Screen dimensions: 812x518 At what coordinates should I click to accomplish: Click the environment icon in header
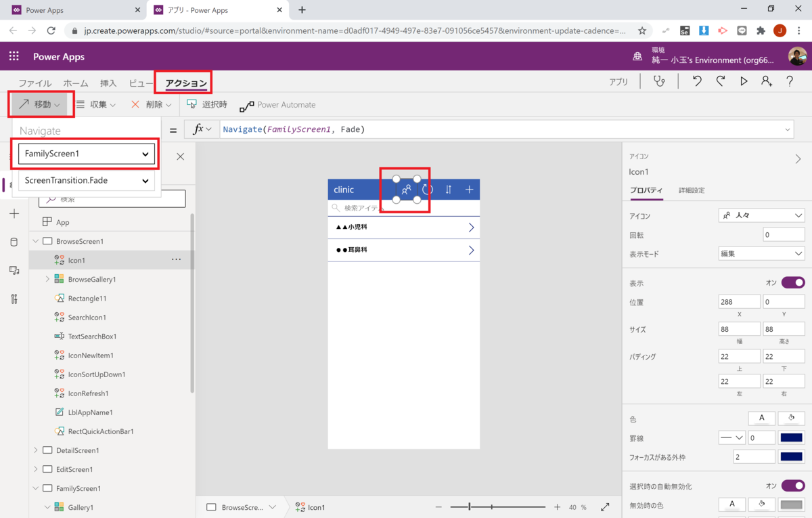tap(637, 56)
